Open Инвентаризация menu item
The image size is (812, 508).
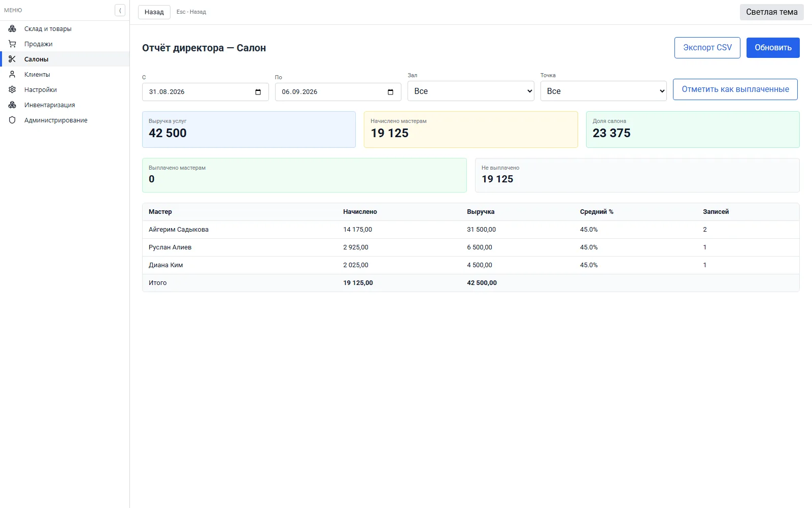coord(65,105)
